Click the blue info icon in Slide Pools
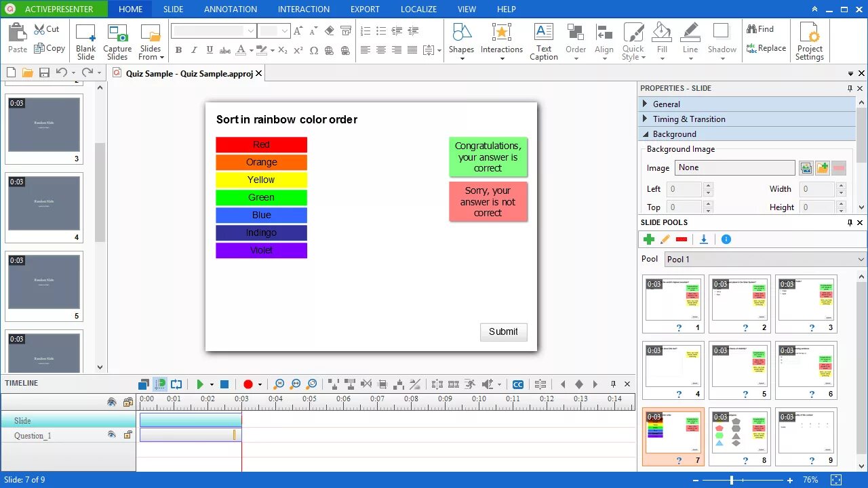This screenshot has width=868, height=488. [726, 239]
